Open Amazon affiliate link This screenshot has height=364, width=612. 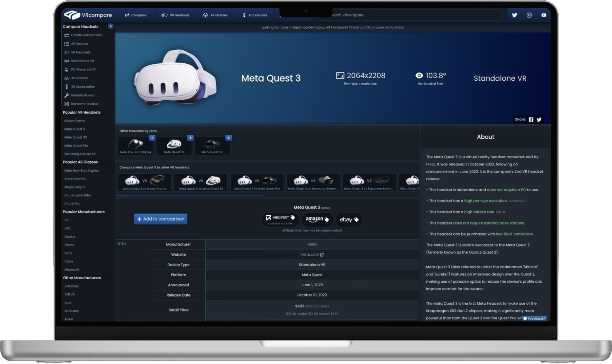317,219
